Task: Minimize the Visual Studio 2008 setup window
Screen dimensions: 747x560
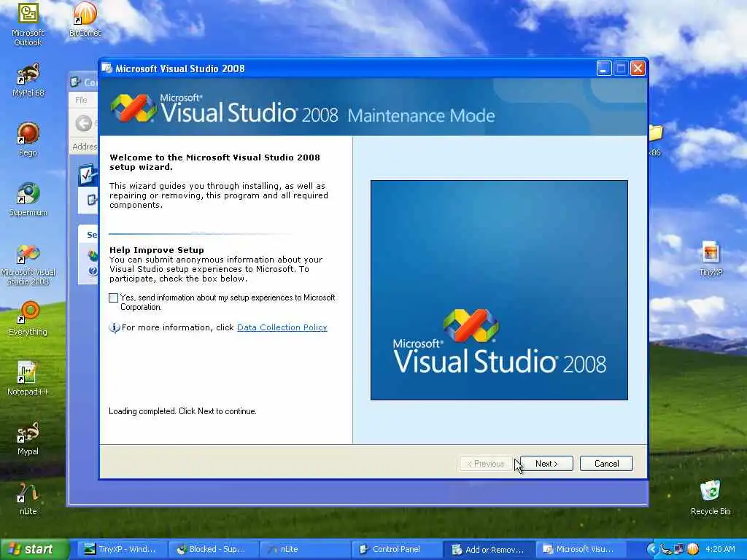Action: [603, 69]
